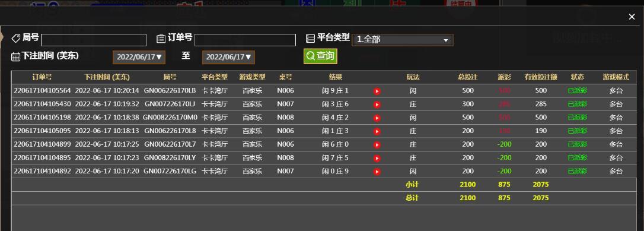
Task: Play replay for round GN006226170L8
Action: pyautogui.click(x=377, y=131)
